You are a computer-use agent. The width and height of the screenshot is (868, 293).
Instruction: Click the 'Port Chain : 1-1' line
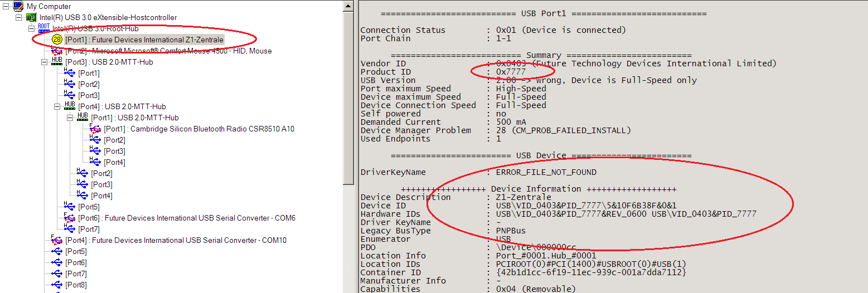pos(435,38)
